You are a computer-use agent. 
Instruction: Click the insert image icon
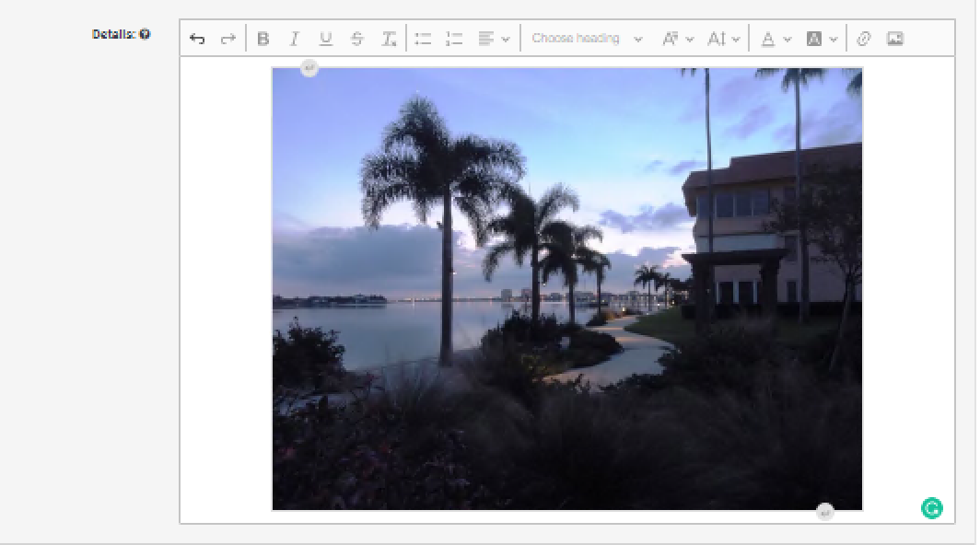(x=894, y=39)
